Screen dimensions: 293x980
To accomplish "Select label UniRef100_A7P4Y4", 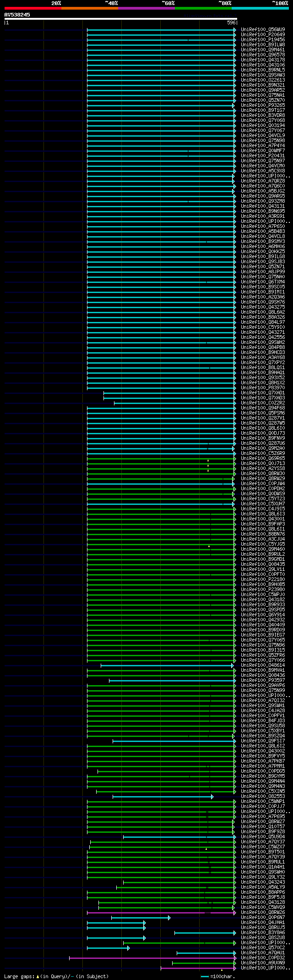I will [x=263, y=145].
